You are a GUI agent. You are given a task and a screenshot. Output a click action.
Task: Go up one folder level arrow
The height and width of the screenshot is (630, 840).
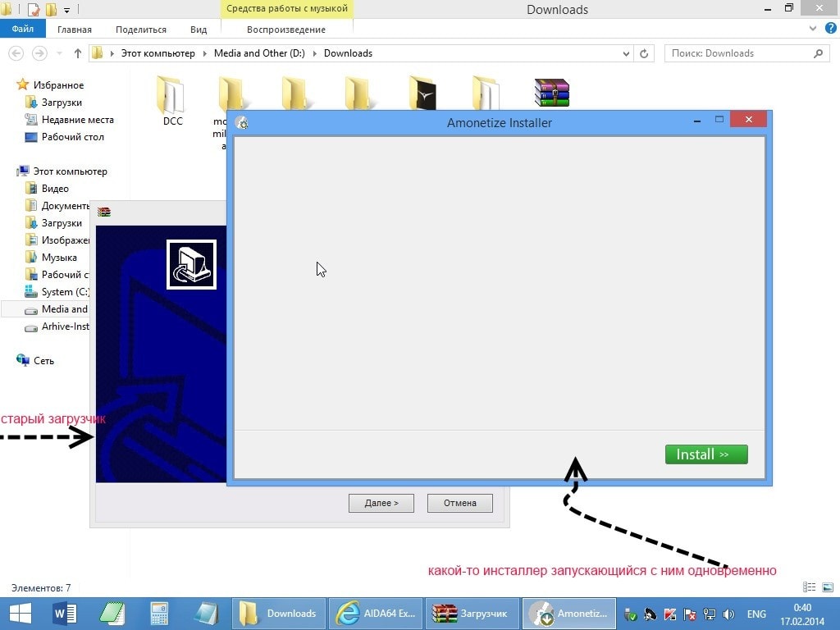pyautogui.click(x=78, y=53)
